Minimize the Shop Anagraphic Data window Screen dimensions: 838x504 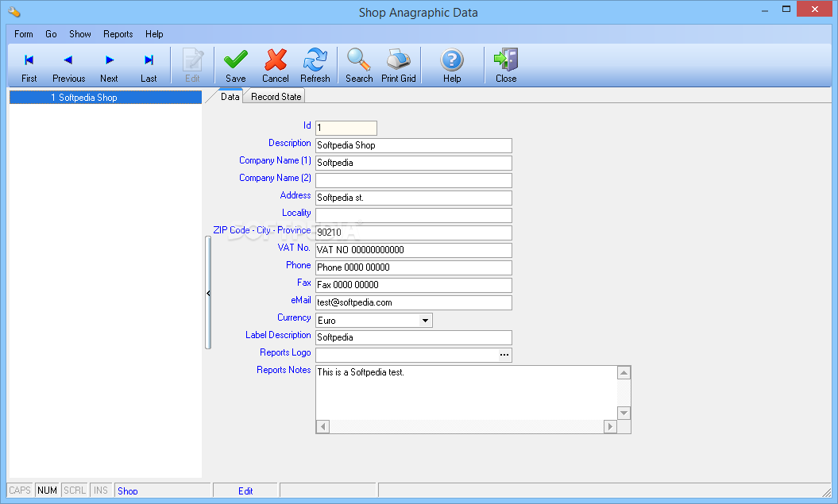765,9
